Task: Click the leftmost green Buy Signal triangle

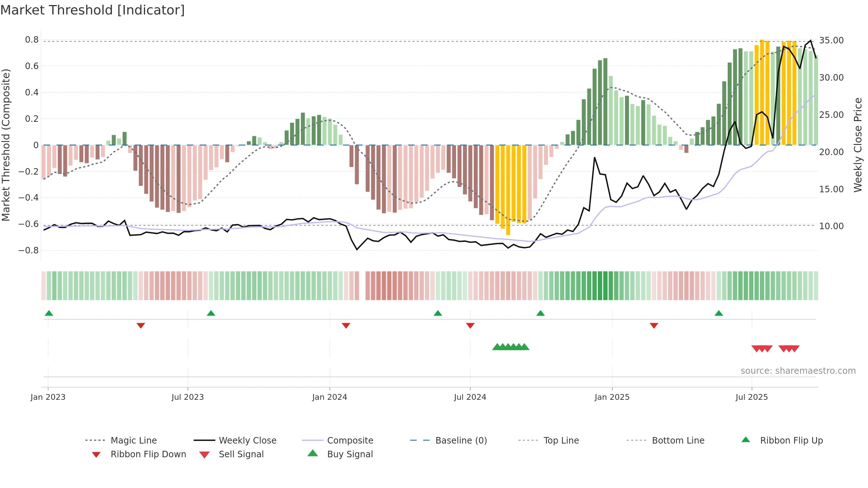Action: point(497,347)
